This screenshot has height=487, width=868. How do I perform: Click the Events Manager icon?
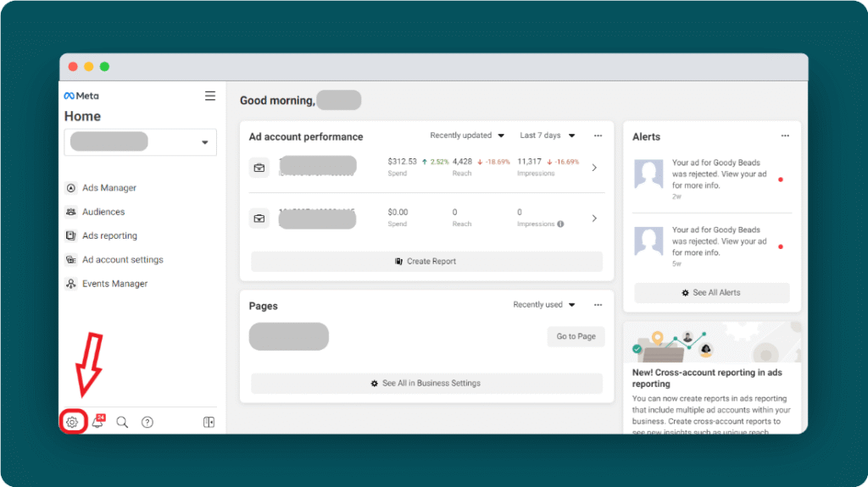pos(71,284)
